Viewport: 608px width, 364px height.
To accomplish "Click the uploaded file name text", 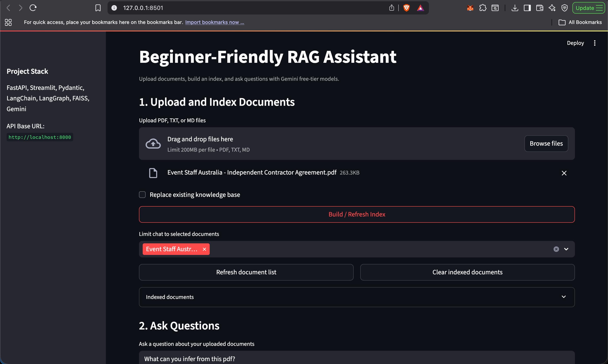I will pos(252,172).
